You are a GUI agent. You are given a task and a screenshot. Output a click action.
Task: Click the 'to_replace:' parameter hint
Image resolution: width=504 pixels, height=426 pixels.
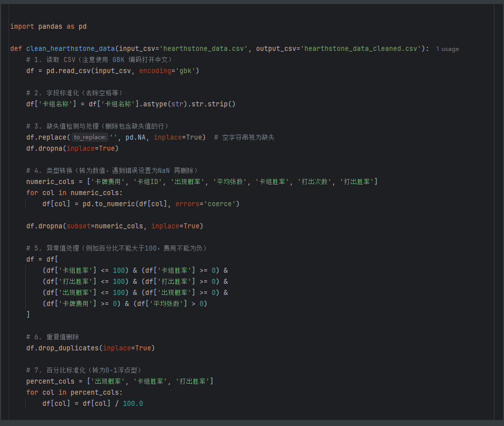coord(90,137)
